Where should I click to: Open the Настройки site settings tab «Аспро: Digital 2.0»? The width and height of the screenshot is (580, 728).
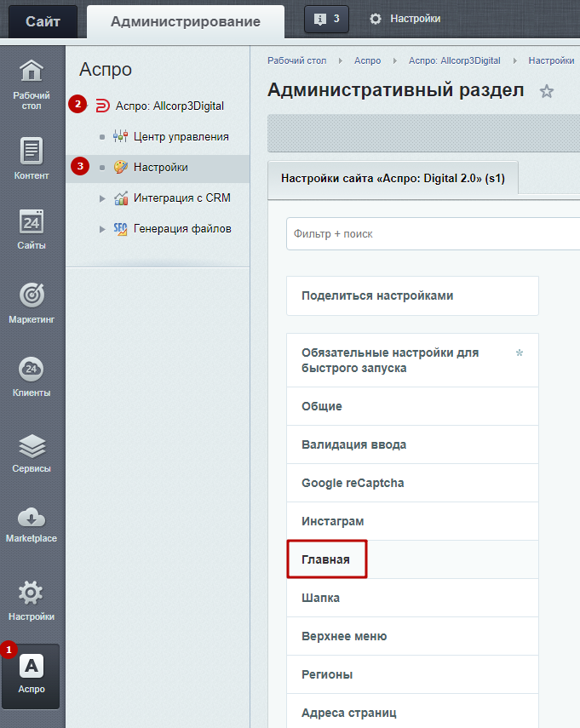(x=393, y=178)
